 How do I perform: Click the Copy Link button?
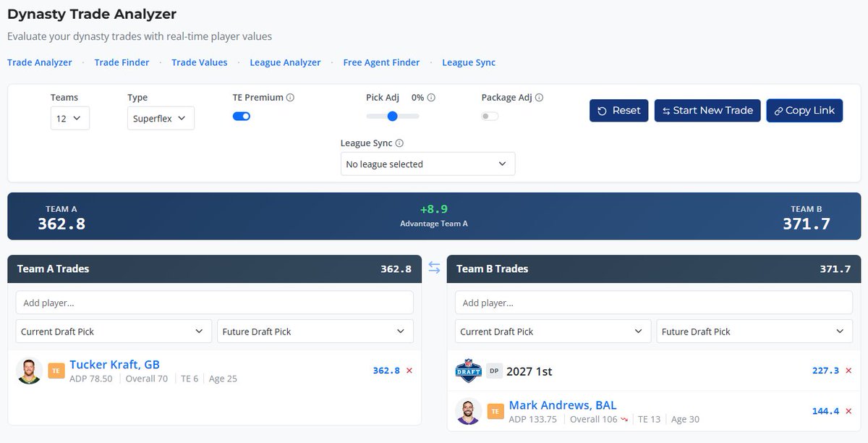point(804,111)
